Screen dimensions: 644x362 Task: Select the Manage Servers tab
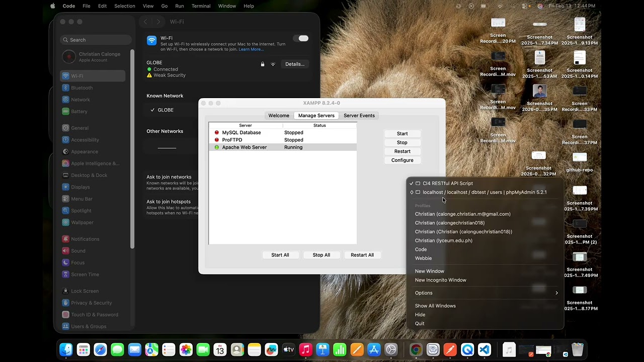316,116
